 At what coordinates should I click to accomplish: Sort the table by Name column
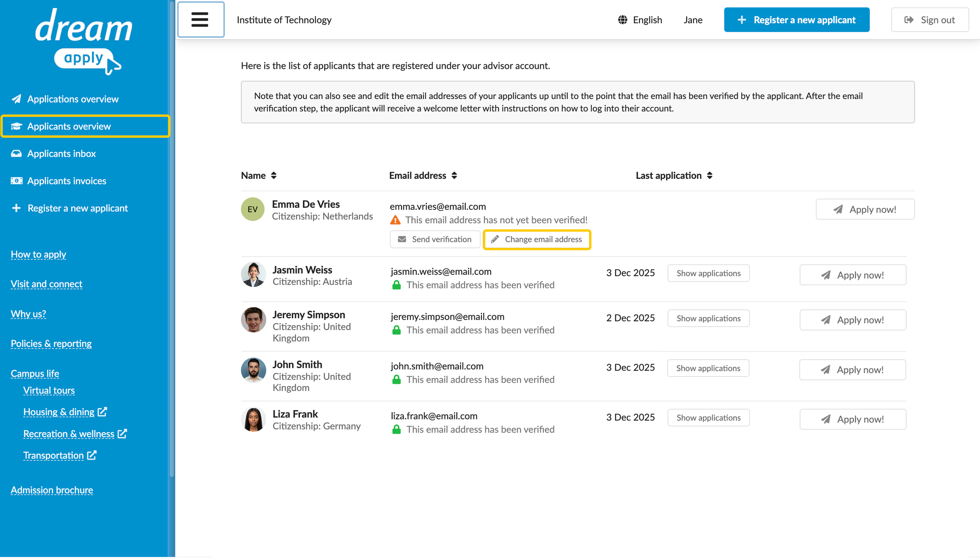pyautogui.click(x=259, y=175)
